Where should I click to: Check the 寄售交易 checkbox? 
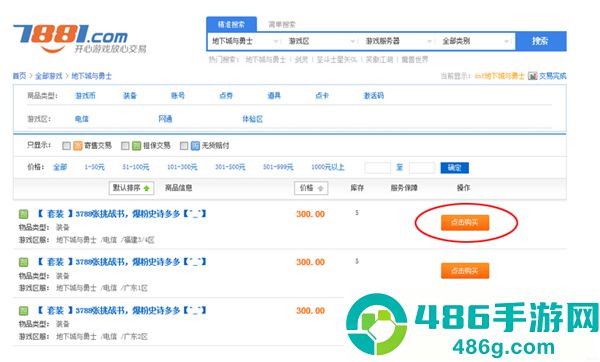click(67, 146)
